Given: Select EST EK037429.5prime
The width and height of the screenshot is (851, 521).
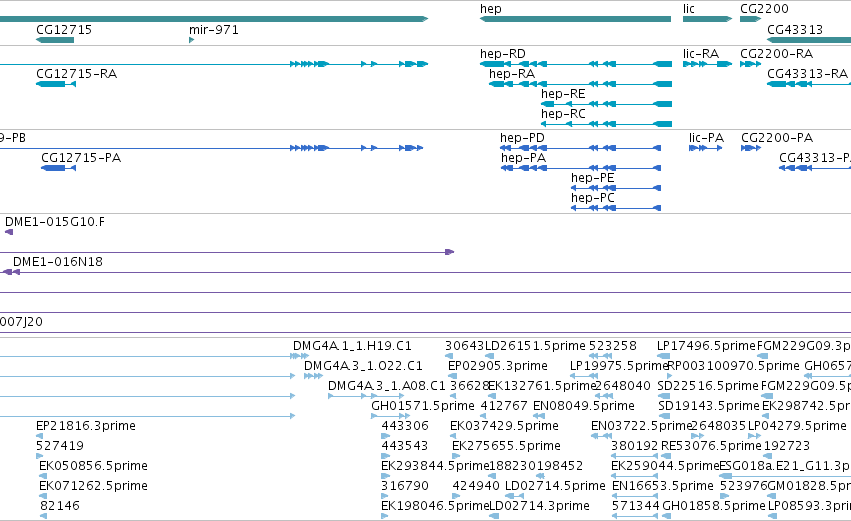Looking at the screenshot, I should [504, 426].
